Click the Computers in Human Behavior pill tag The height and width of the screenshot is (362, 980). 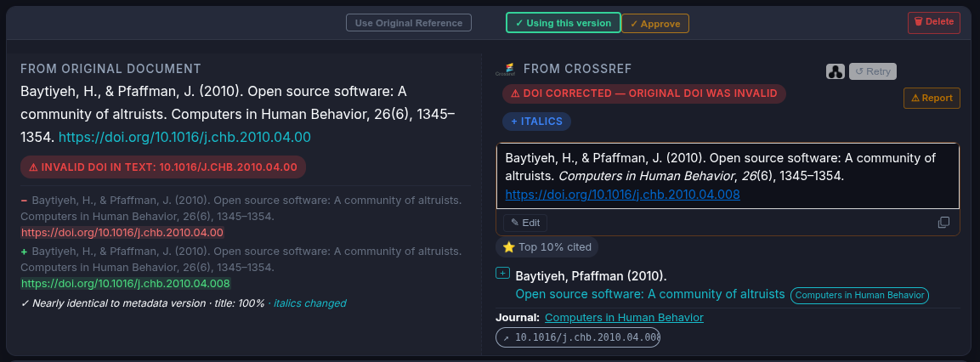pos(859,295)
